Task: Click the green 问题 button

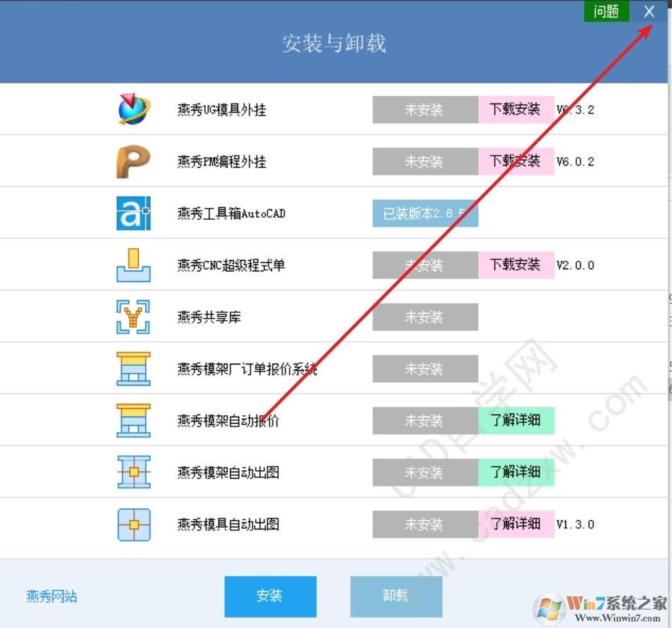Action: point(606,11)
